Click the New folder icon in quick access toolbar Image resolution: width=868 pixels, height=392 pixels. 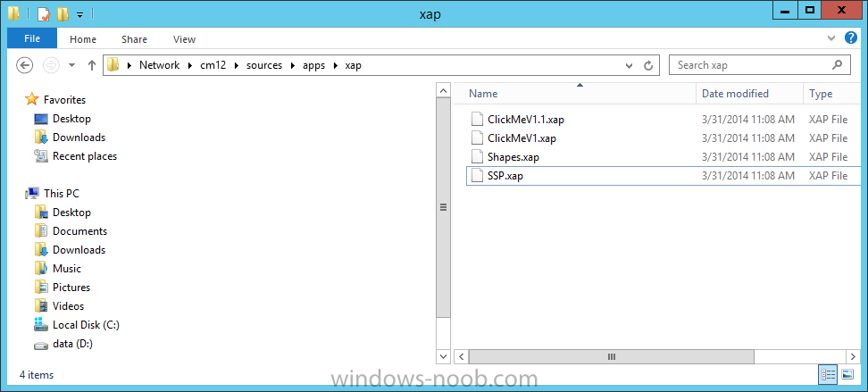click(x=63, y=14)
